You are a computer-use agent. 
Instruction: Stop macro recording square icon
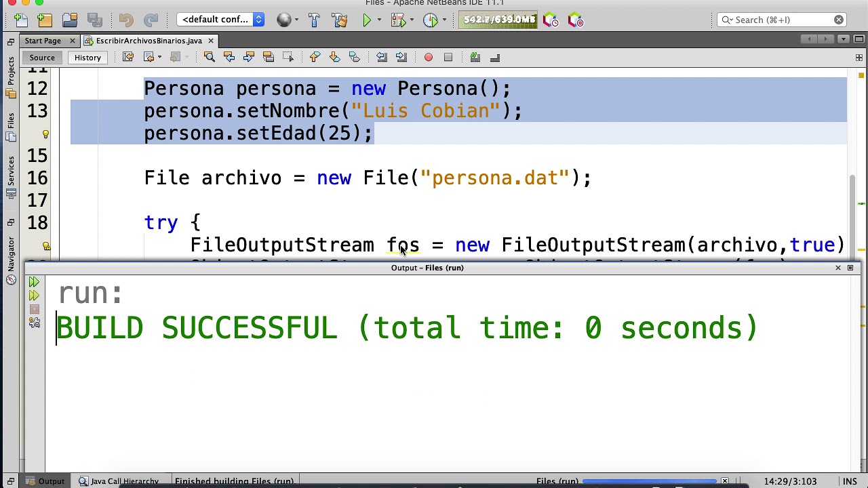tap(448, 58)
